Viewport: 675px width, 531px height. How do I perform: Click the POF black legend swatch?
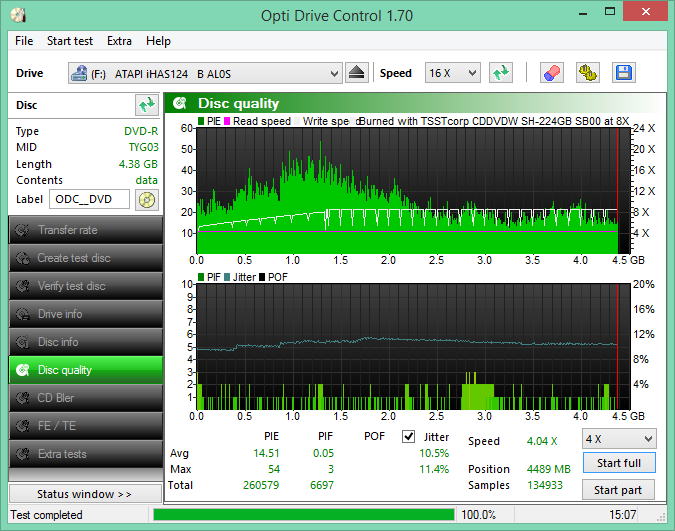tap(262, 277)
